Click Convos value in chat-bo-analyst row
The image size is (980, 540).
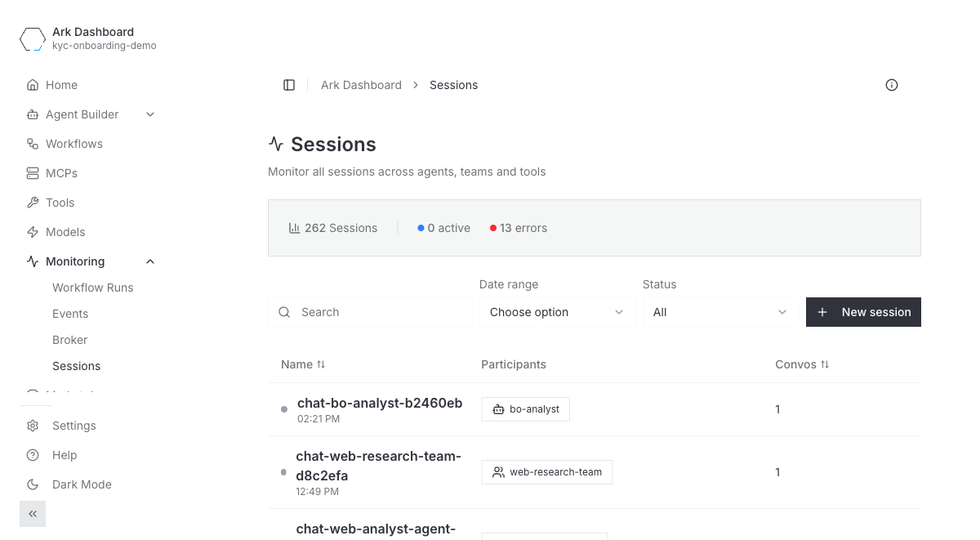777,409
